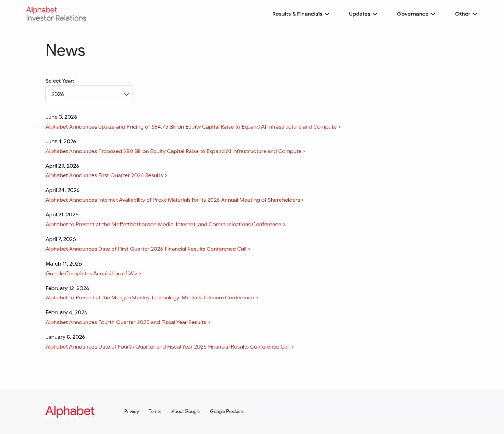Open First Quarter 2026 Results announcement

[x=106, y=175]
